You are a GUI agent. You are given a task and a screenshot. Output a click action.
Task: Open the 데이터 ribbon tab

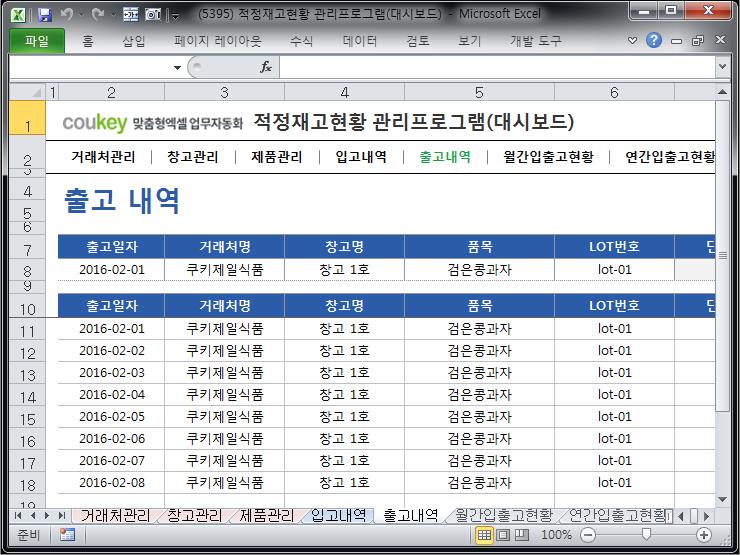pos(360,41)
